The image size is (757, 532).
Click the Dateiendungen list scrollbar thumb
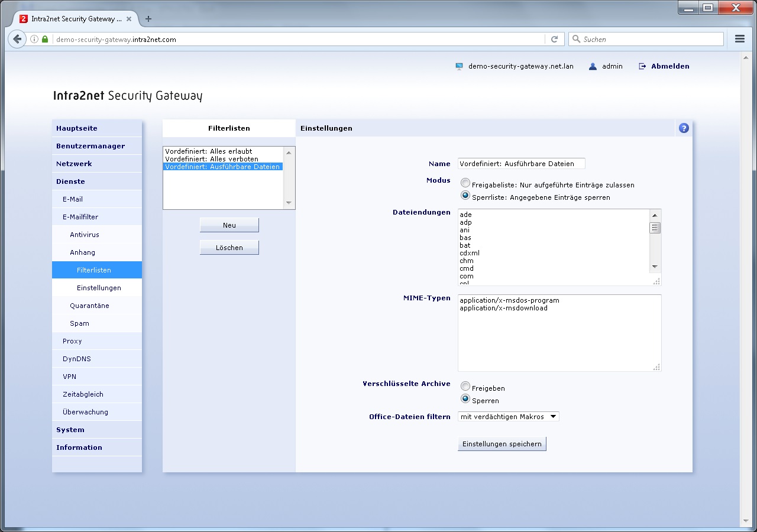point(655,228)
